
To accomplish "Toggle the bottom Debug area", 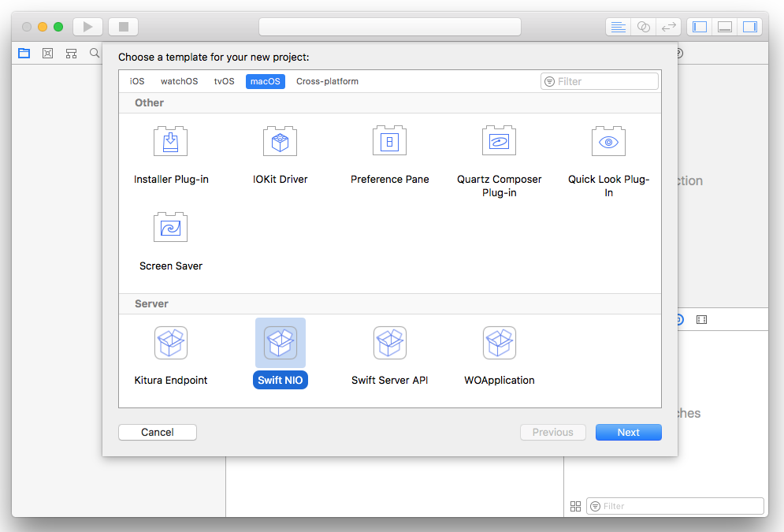I will (x=724, y=27).
